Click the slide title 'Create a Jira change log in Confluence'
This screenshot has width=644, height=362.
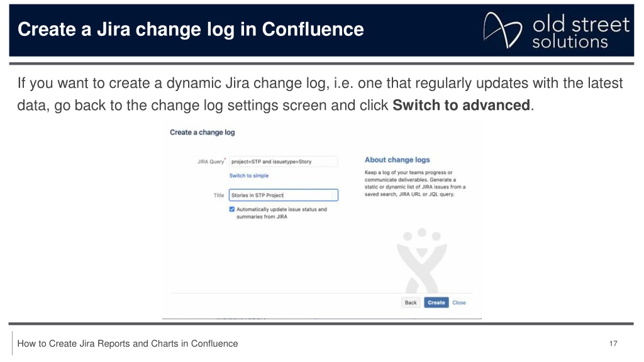coord(191,30)
